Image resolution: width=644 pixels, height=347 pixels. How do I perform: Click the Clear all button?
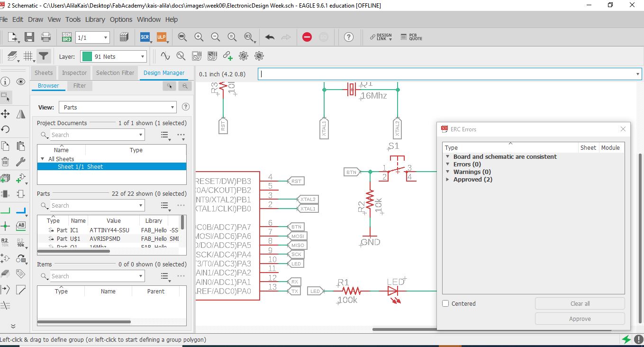[x=580, y=303]
